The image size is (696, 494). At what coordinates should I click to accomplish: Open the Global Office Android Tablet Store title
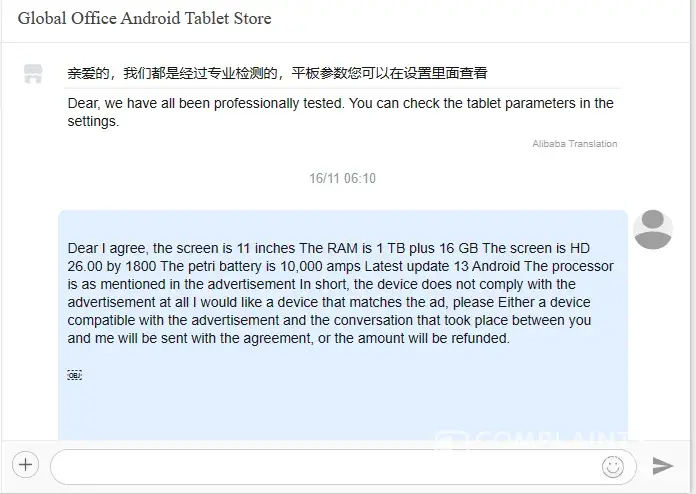144,18
